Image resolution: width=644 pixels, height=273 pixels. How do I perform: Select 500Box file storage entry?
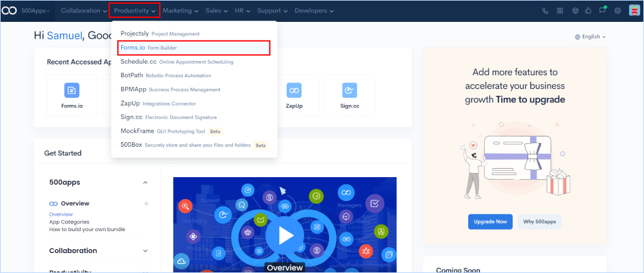(194, 145)
